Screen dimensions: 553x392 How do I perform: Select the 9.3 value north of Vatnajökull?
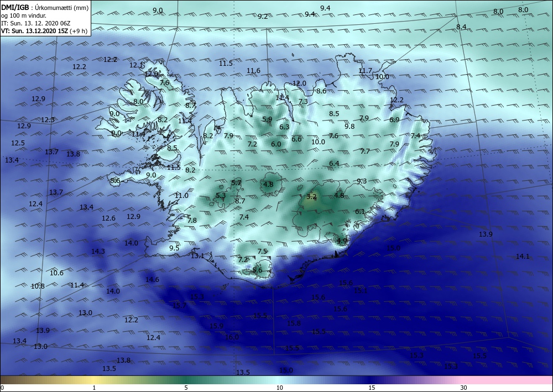click(x=362, y=181)
